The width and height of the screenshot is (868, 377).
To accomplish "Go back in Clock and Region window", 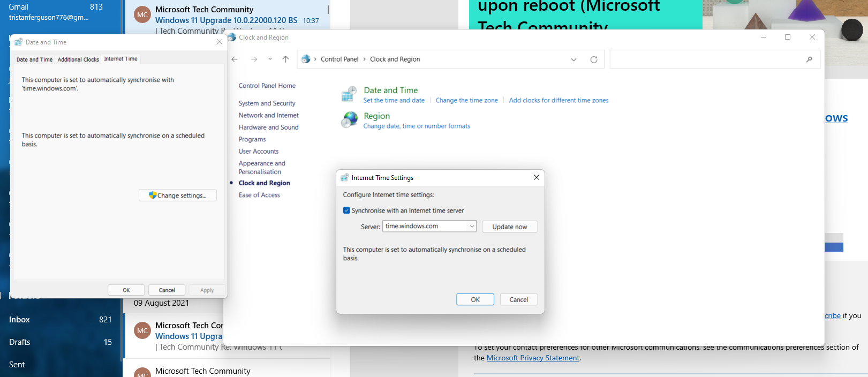I will pos(235,59).
